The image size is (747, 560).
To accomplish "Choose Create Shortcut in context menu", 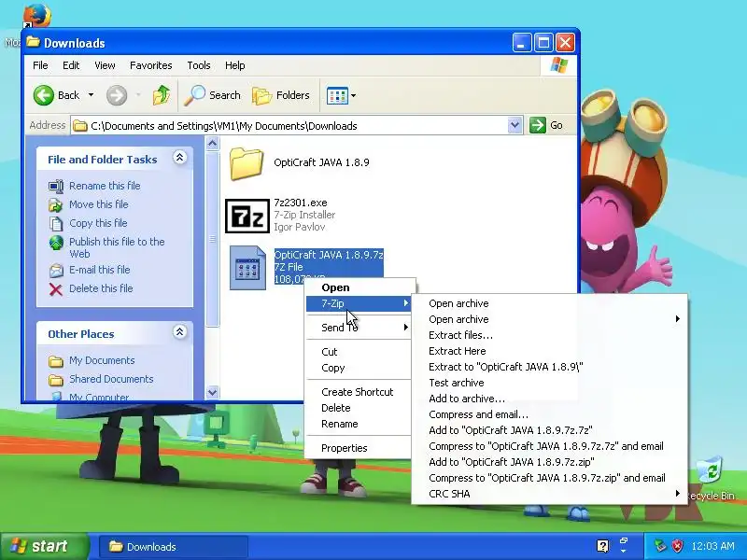I will click(359, 392).
